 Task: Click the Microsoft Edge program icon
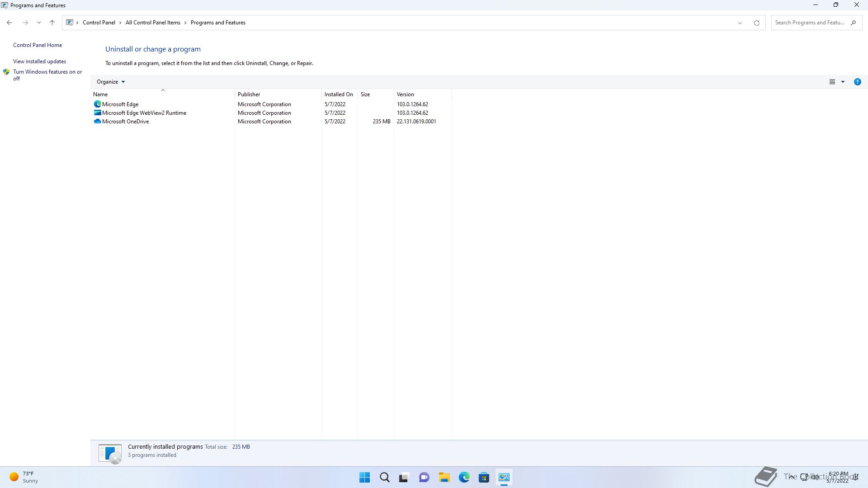coord(97,104)
